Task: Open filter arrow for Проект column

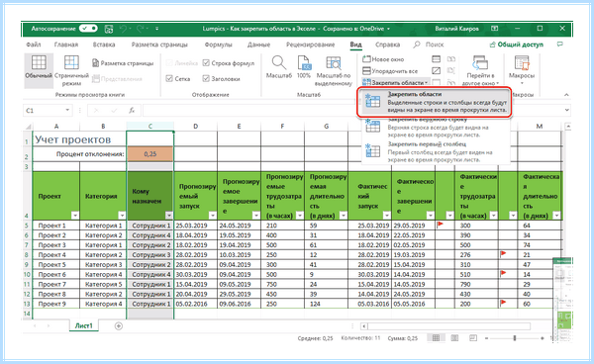Action: pyautogui.click(x=75, y=216)
